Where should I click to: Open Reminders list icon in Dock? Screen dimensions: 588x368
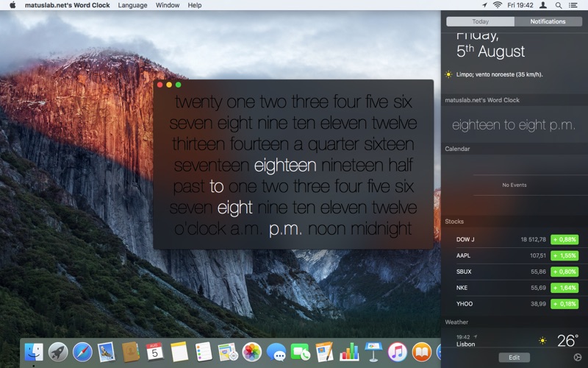coord(204,352)
